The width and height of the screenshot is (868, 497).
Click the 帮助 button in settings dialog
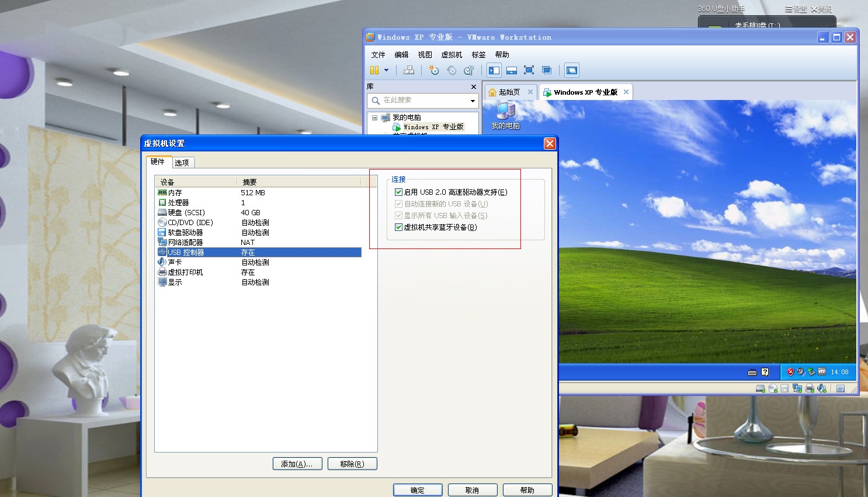point(527,490)
